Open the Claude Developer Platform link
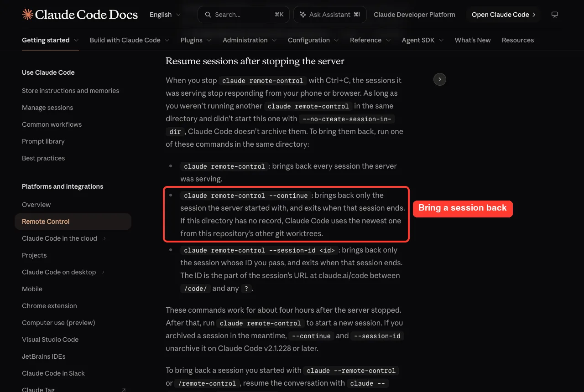 pos(414,15)
